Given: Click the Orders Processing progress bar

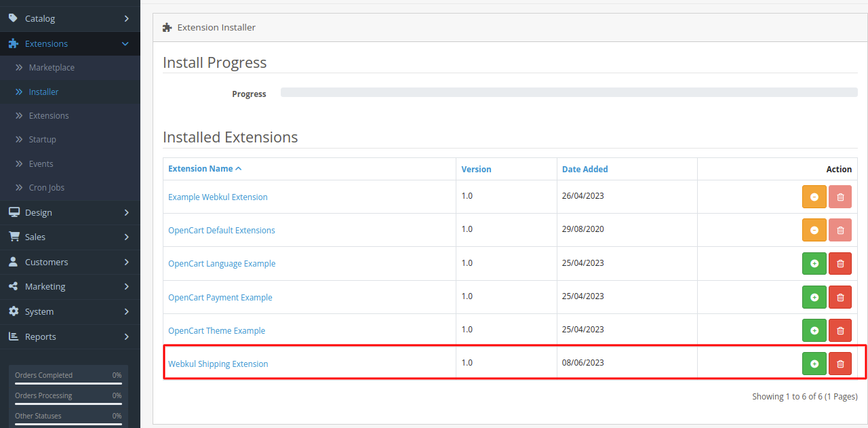Looking at the screenshot, I should (x=68, y=404).
